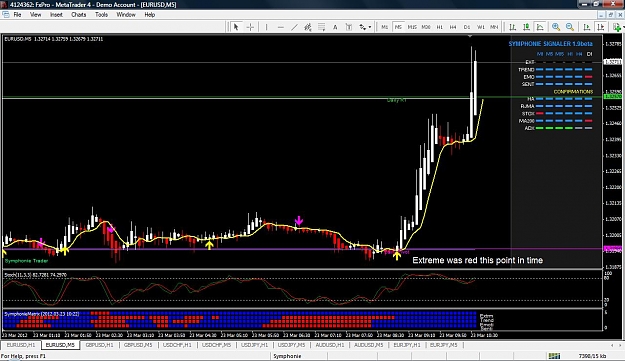
Task: Switch to the GBPUSD,H1 chart tab
Action: (99, 345)
